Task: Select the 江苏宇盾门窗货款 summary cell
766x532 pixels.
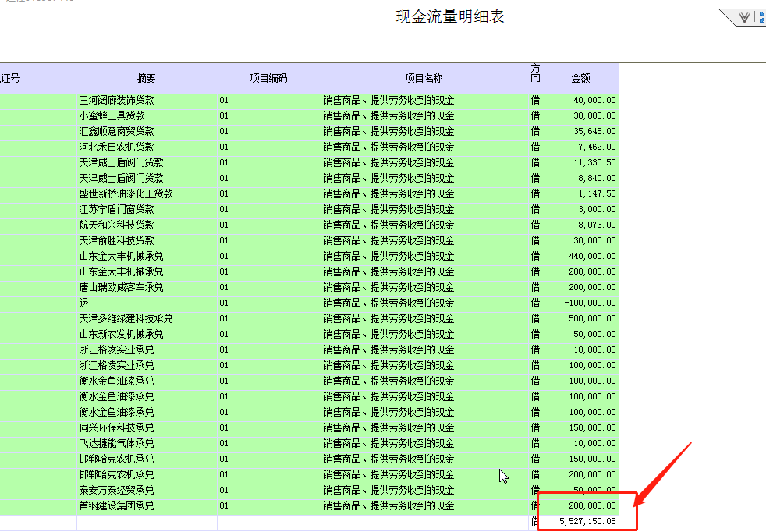Action: point(147,210)
